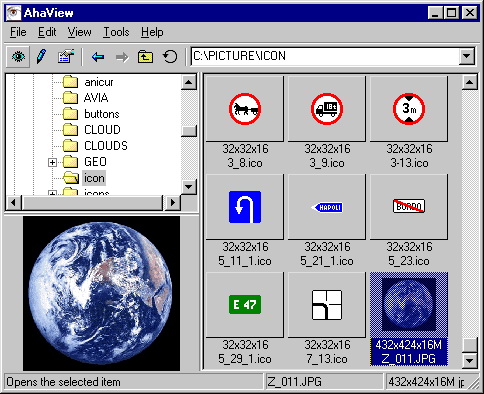The height and width of the screenshot is (394, 484).
Task: Click the eye View toolbar icon
Action: coord(18,57)
